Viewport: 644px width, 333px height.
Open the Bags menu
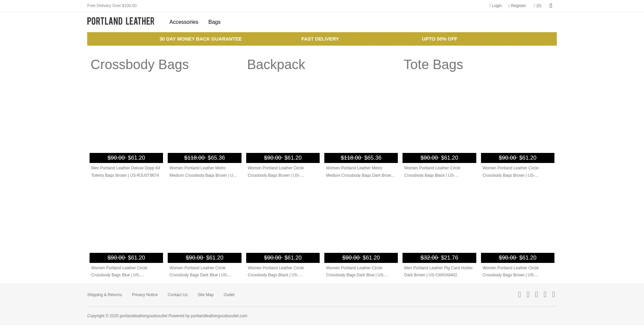214,22
